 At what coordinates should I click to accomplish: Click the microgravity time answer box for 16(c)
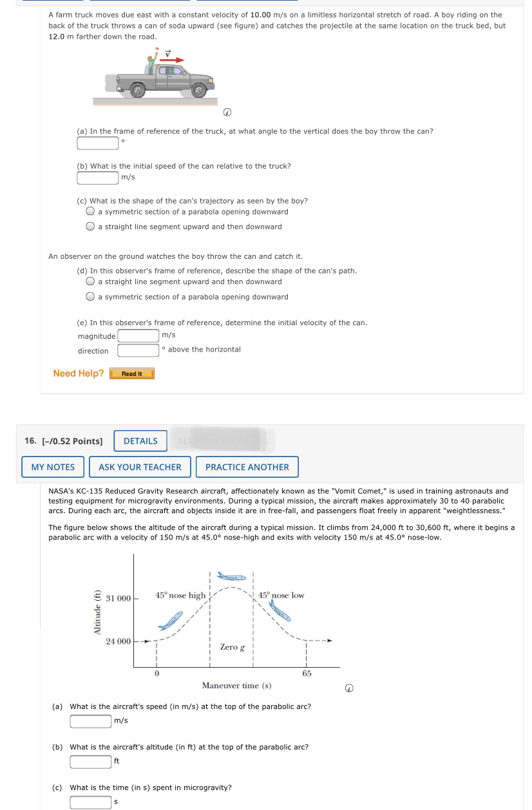[x=90, y=801]
